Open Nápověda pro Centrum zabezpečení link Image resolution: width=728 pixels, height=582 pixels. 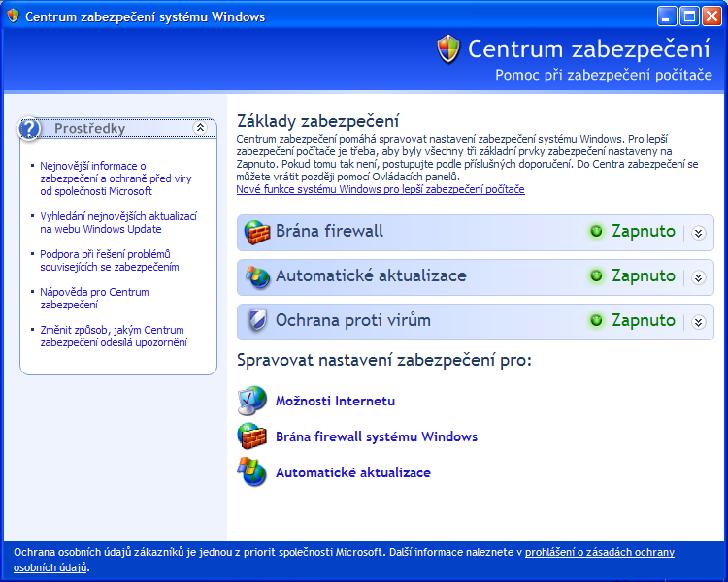pyautogui.click(x=94, y=299)
